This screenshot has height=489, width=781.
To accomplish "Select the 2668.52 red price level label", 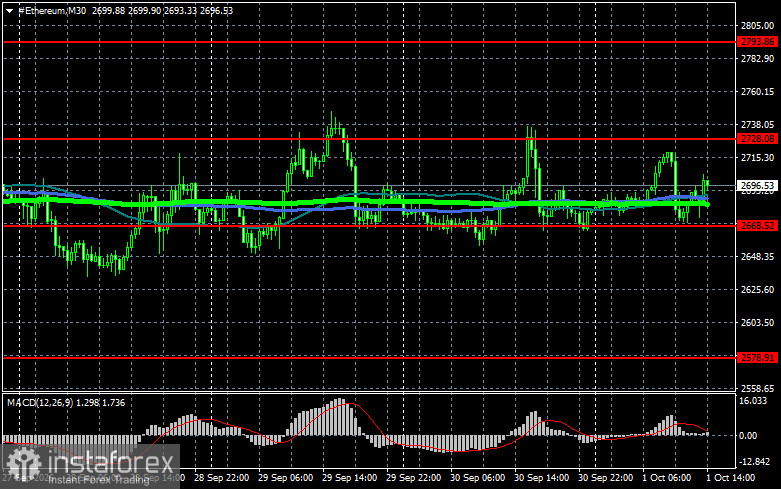I will click(758, 226).
